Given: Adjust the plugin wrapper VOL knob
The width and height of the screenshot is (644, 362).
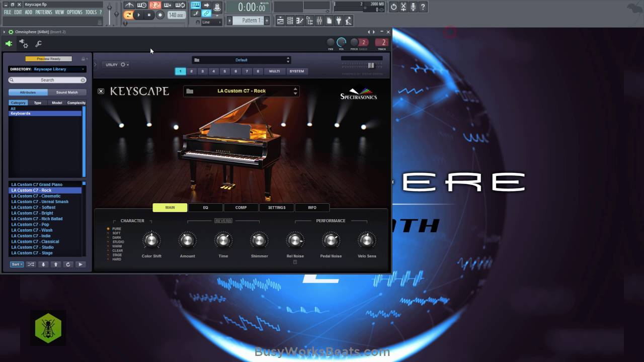Looking at the screenshot, I should point(341,43).
